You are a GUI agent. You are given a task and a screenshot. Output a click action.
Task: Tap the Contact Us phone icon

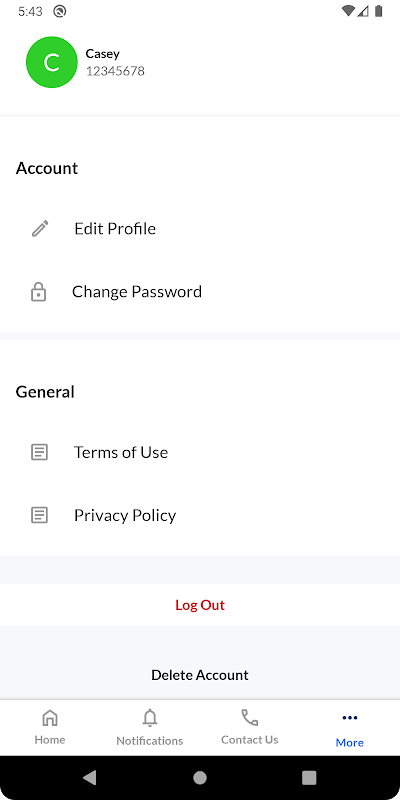pos(249,718)
